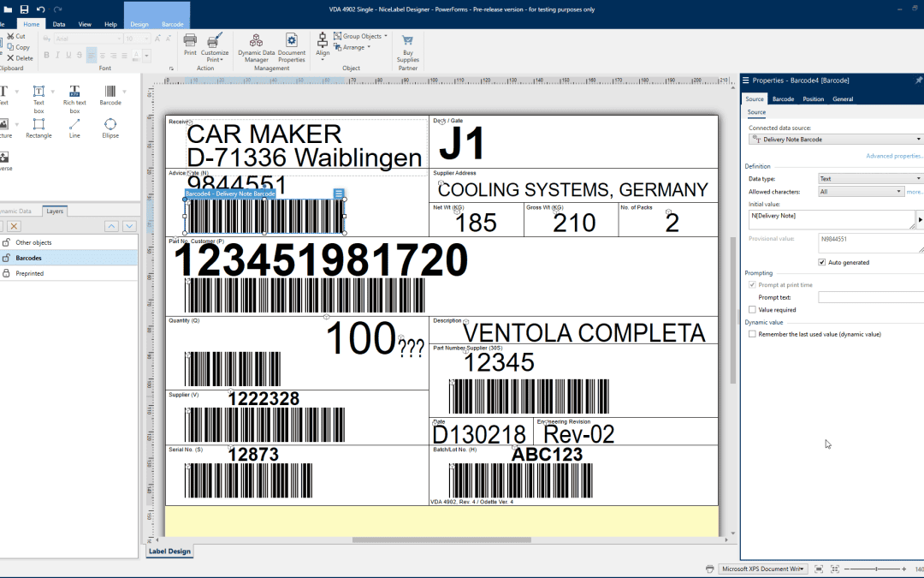
Task: Select the Text box tool
Action: coord(38,99)
